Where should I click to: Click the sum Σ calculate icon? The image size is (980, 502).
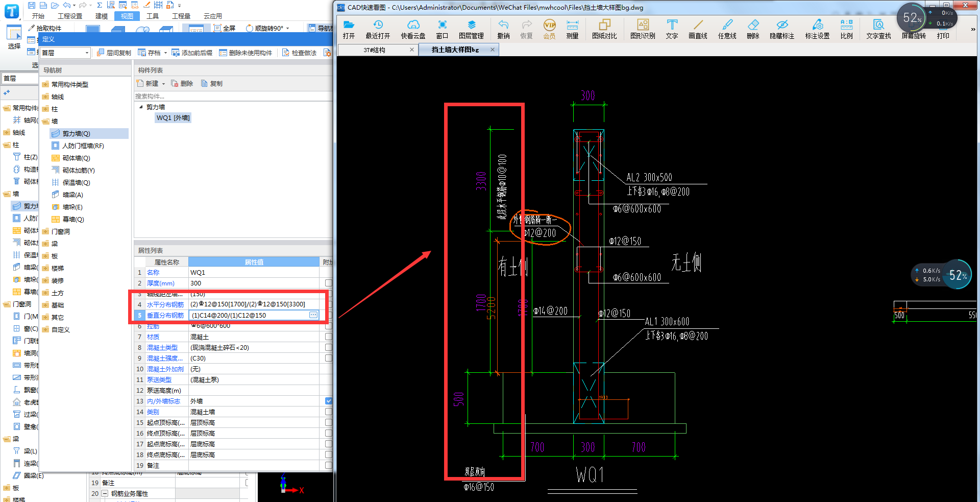click(99, 5)
